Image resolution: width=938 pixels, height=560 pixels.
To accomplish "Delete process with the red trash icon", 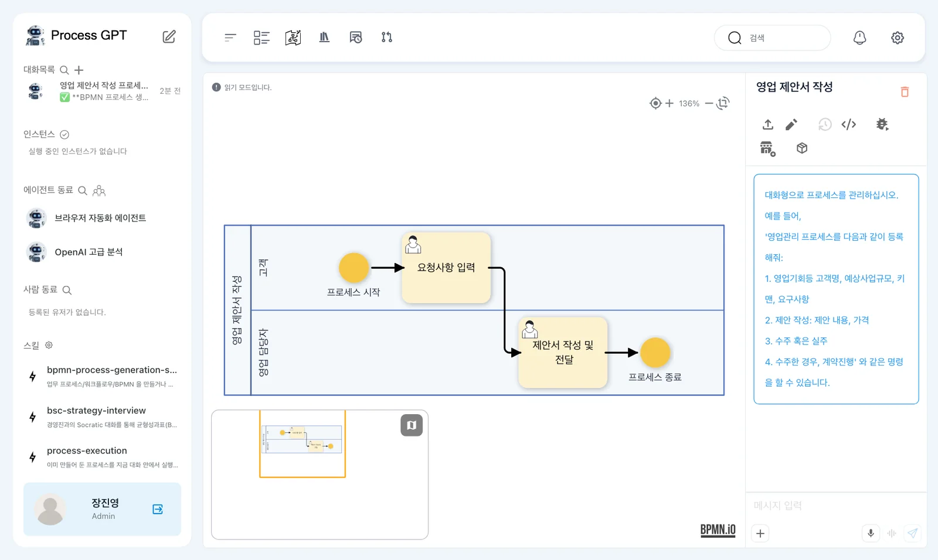I will [905, 92].
